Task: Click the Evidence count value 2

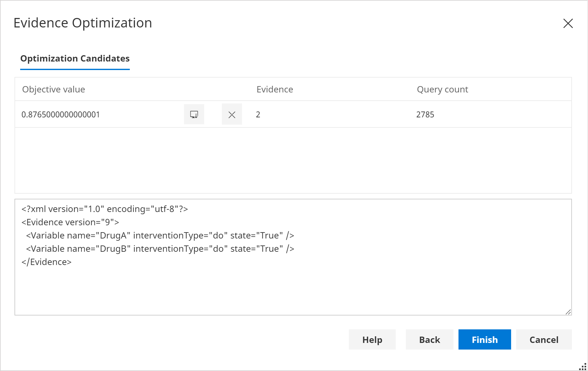Action: click(258, 114)
